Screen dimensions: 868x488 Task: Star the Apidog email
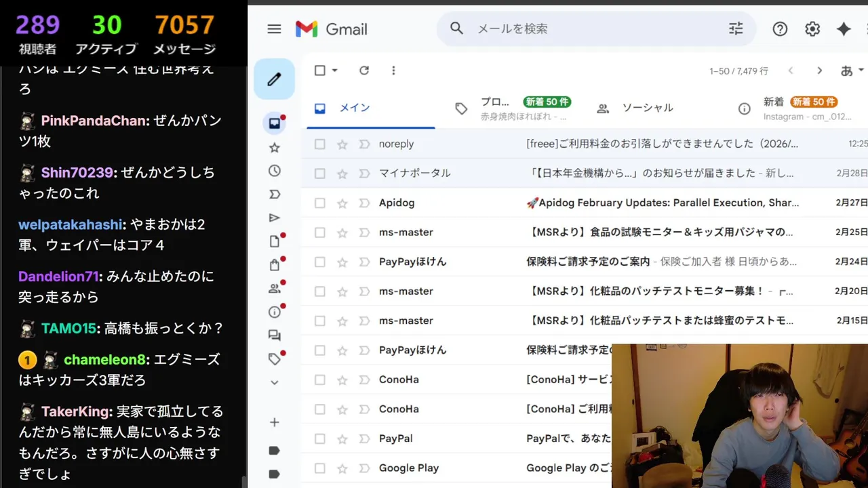[x=342, y=203]
